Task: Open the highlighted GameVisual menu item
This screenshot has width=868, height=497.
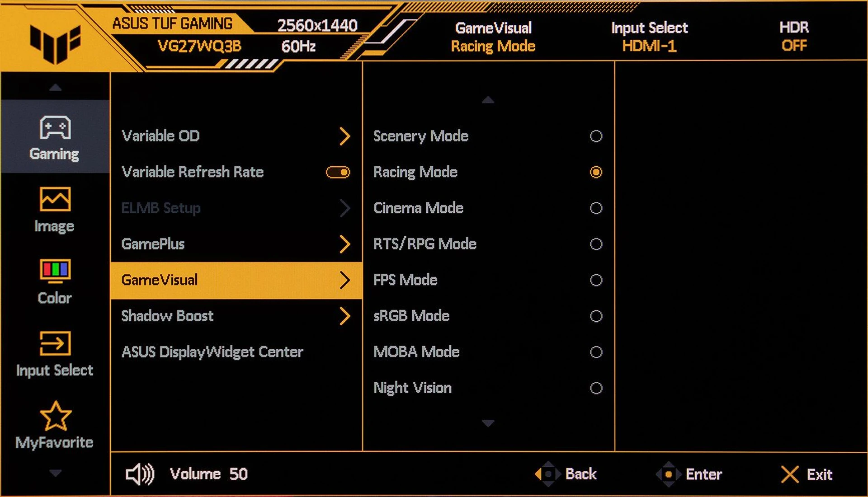Action: pyautogui.click(x=236, y=280)
